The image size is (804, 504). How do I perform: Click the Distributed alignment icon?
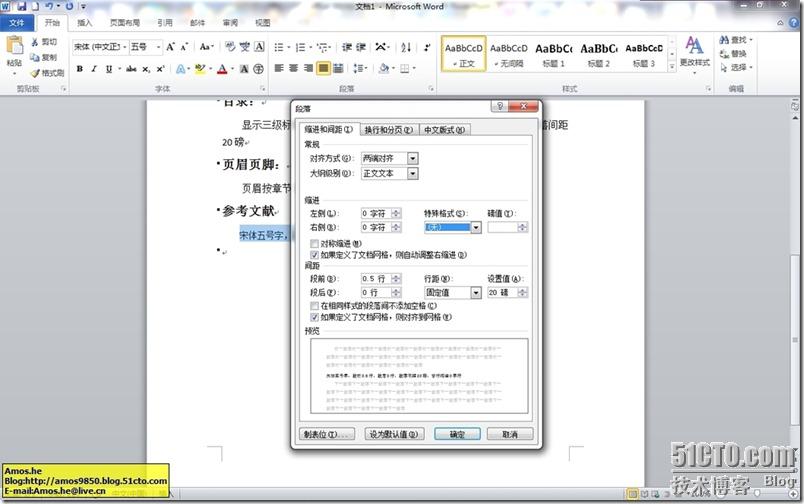click(338, 68)
